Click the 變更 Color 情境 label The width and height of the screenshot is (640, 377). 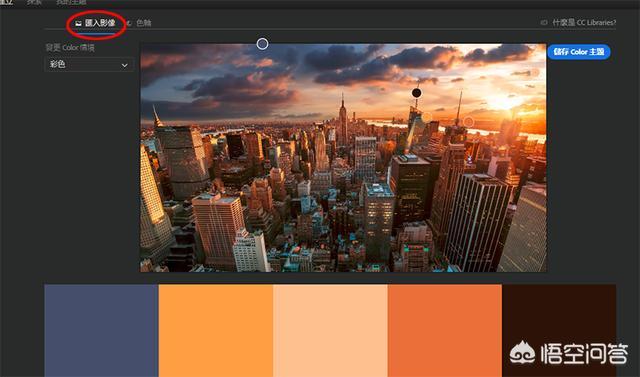(70, 47)
